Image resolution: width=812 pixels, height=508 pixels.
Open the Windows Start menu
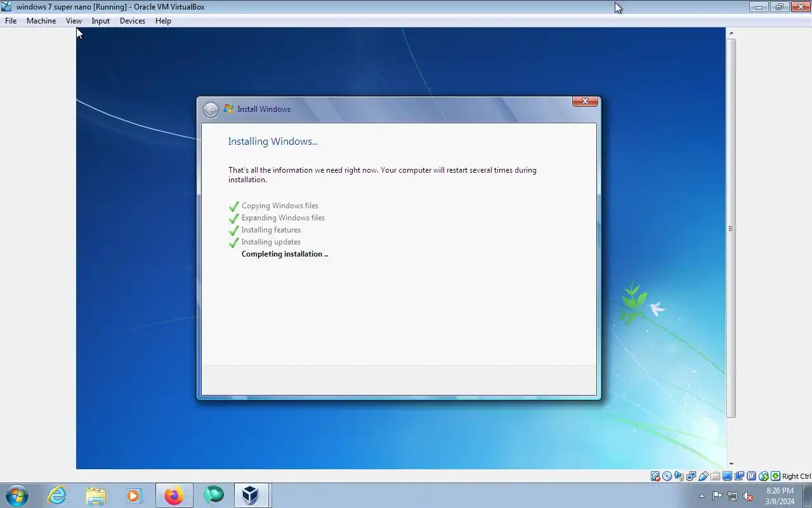16,495
